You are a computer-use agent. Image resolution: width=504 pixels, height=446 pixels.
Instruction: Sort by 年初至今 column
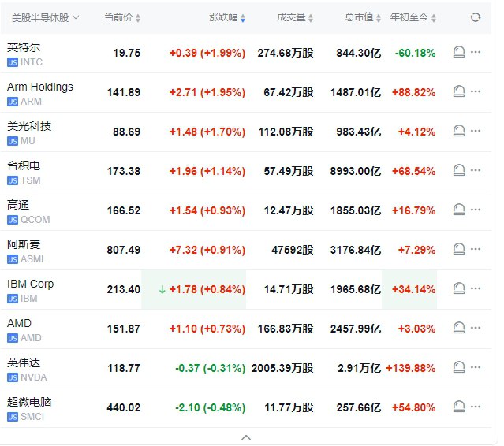(x=413, y=17)
